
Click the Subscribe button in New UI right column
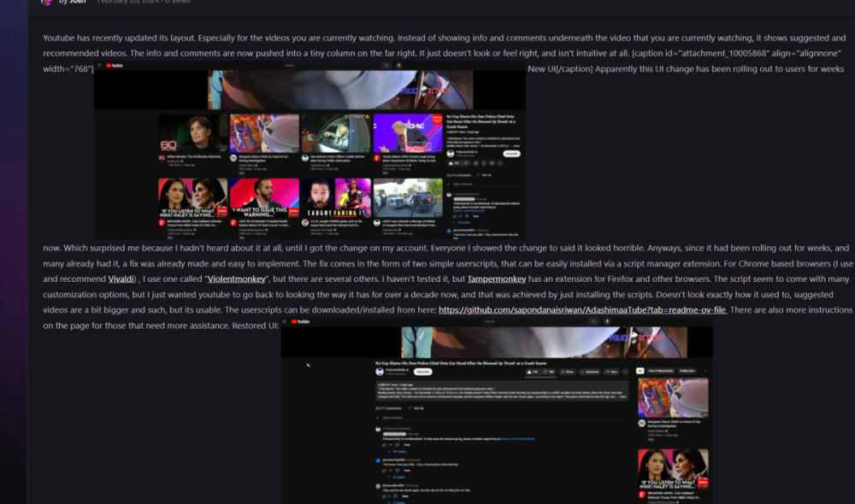coord(511,154)
